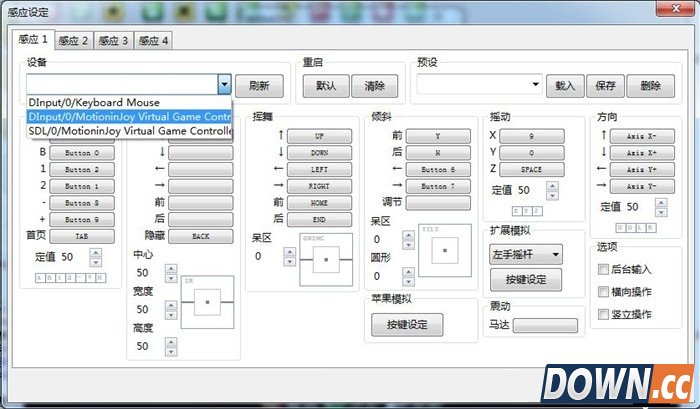700x409 pixels.
Task: Enable the 横向操作 checkbox
Action: [x=603, y=292]
